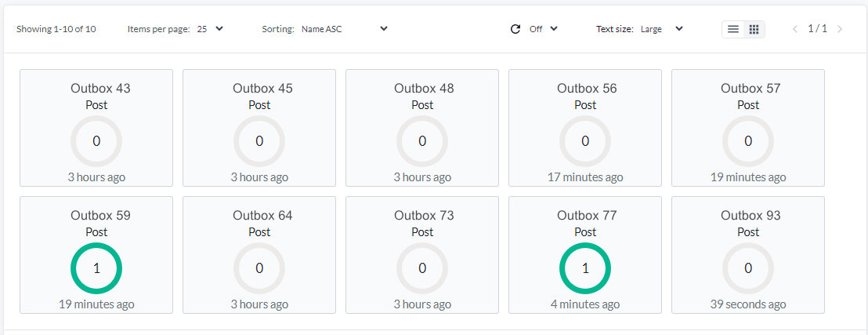The width and height of the screenshot is (868, 335).
Task: Switch to grid view layout
Action: [754, 29]
